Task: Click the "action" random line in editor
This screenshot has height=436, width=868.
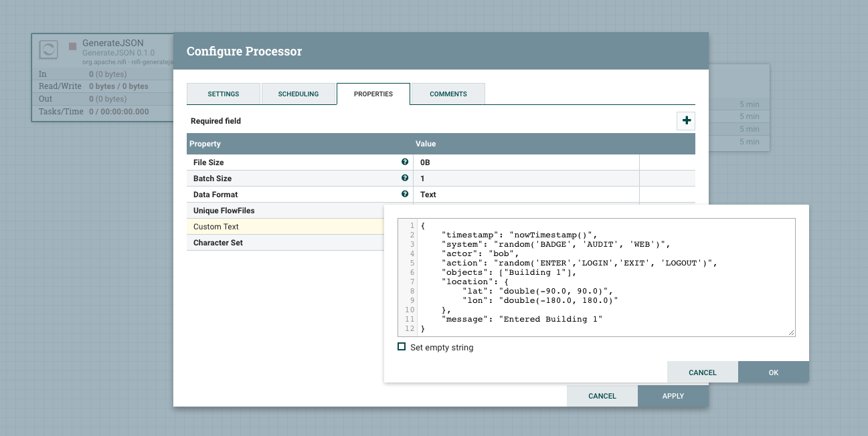Action: (580, 263)
